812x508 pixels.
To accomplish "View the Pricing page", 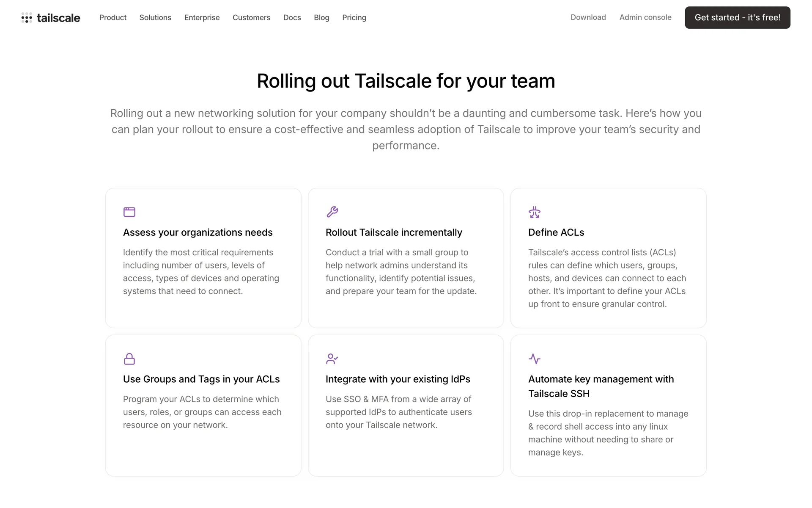I will pos(354,18).
